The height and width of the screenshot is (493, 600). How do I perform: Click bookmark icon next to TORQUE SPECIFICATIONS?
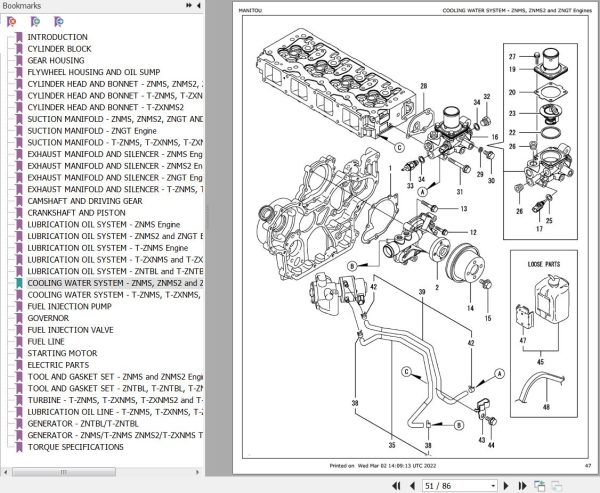[x=19, y=447]
